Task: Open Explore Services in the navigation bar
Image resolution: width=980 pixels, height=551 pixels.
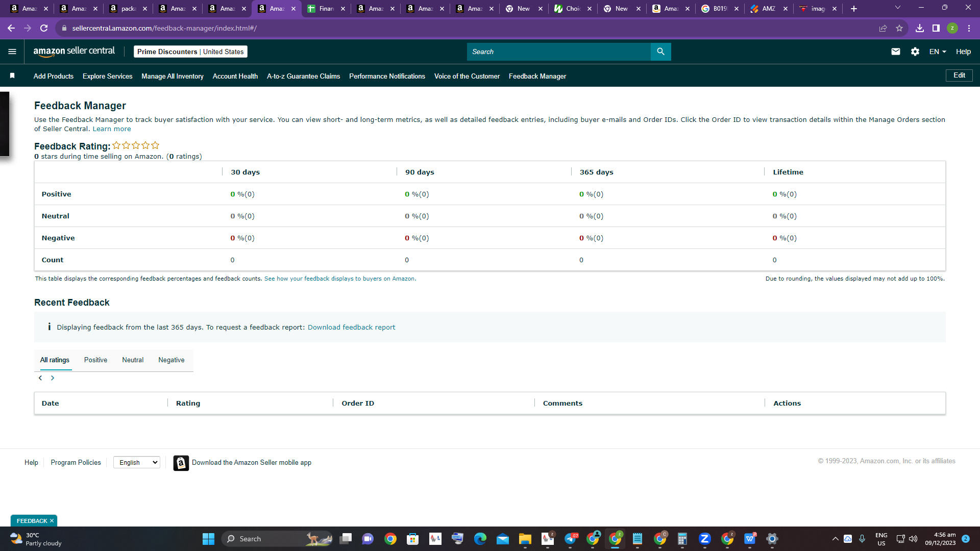Action: pyautogui.click(x=108, y=76)
